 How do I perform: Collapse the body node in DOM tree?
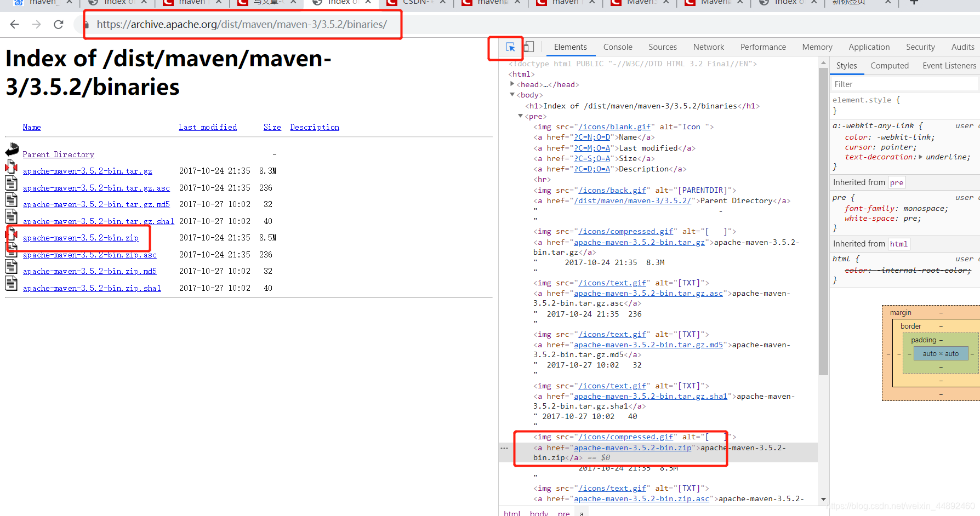(x=512, y=95)
